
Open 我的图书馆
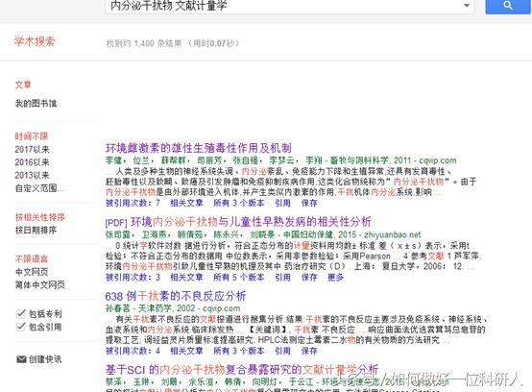pyautogui.click(x=36, y=103)
